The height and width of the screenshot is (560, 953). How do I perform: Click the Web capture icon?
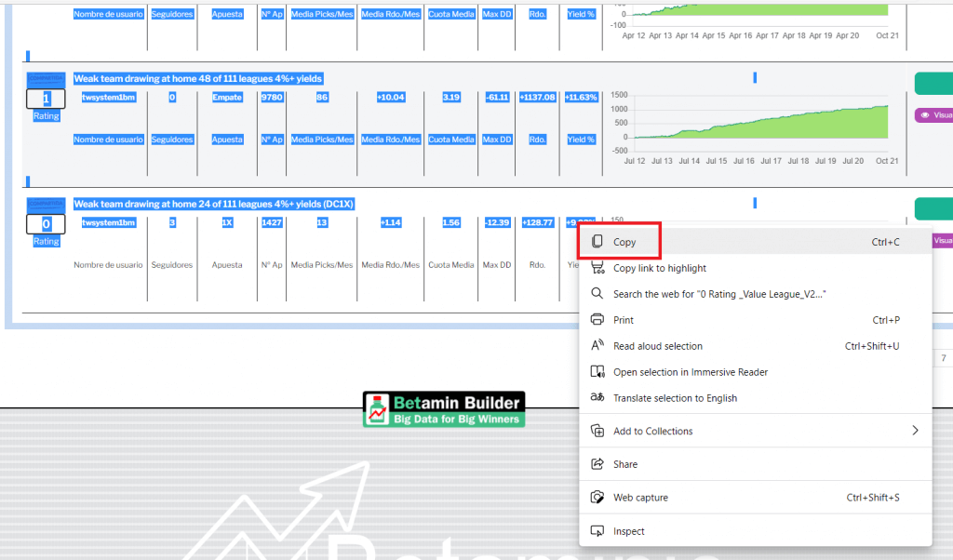597,497
